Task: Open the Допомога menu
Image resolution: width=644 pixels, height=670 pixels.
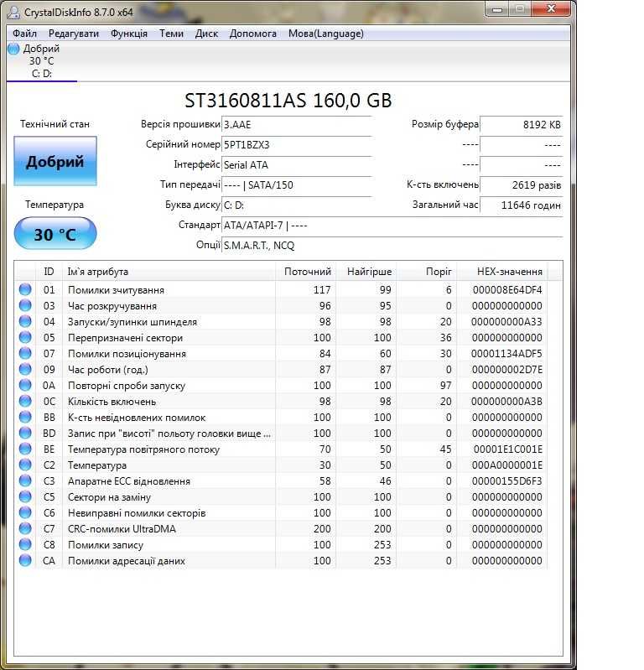Action: coord(252,34)
